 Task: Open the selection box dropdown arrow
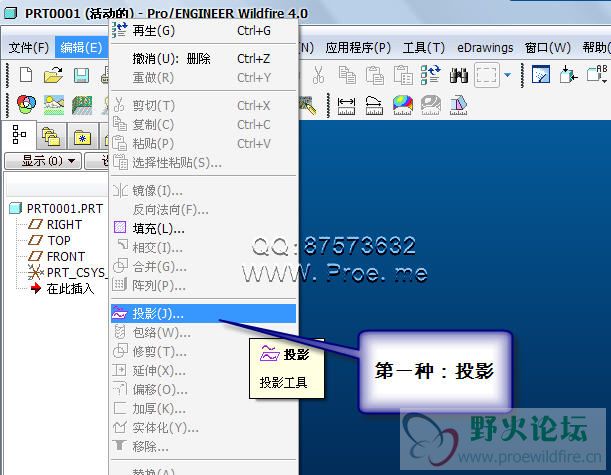pos(507,75)
